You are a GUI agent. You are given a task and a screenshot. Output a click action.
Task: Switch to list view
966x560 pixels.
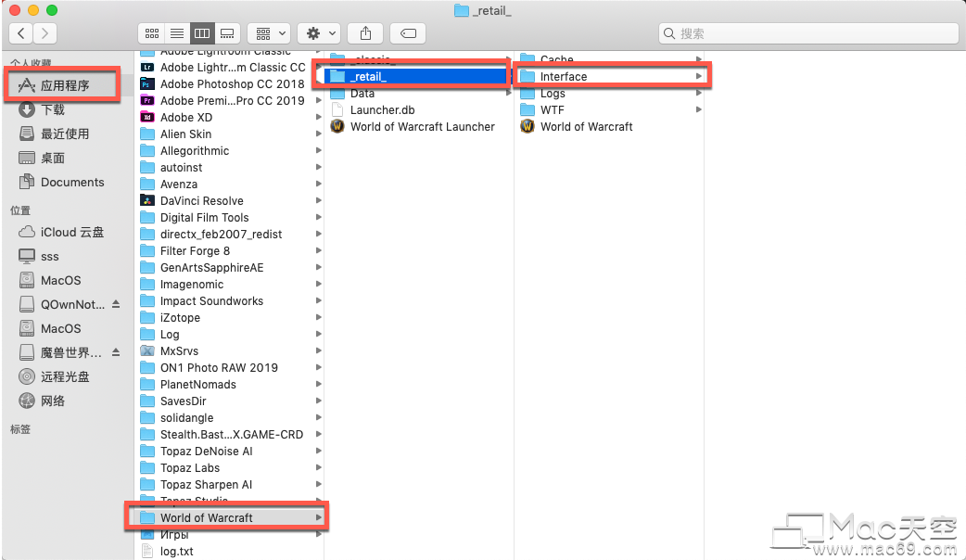[x=177, y=33]
